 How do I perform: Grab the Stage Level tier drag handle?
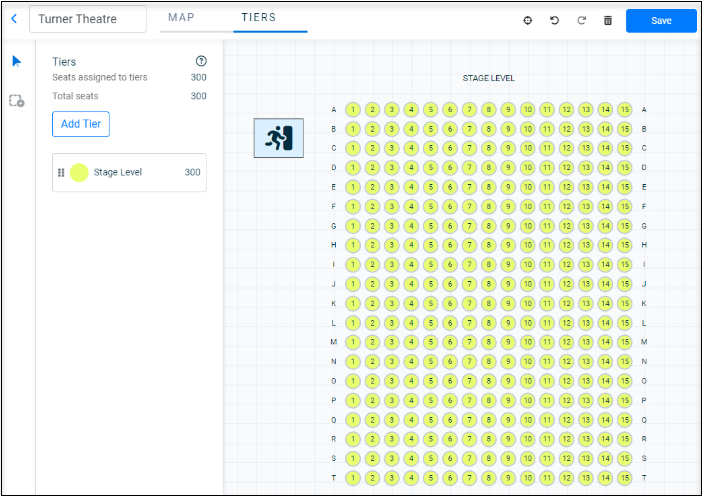[61, 172]
